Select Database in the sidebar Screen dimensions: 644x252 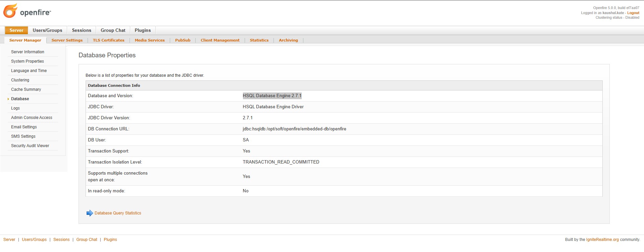click(20, 99)
